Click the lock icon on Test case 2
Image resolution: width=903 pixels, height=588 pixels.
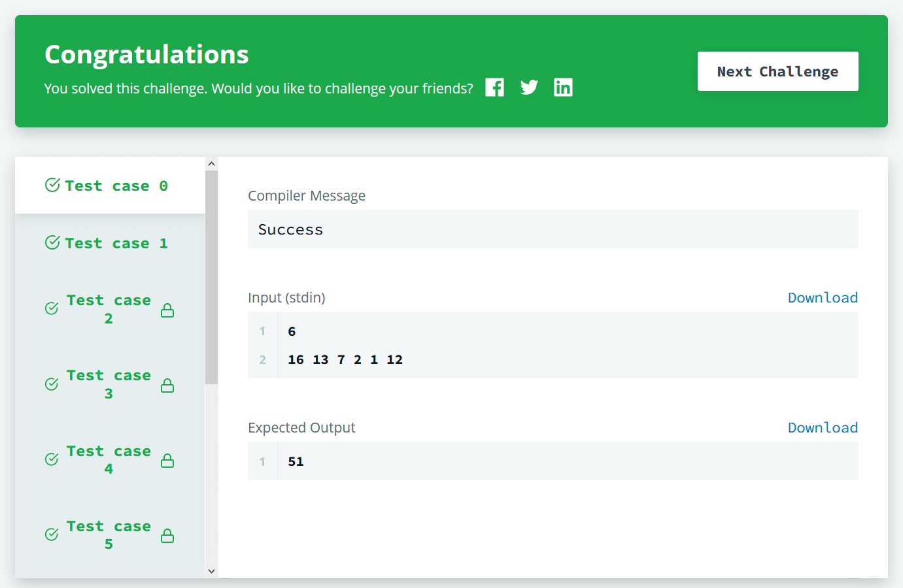point(167,310)
